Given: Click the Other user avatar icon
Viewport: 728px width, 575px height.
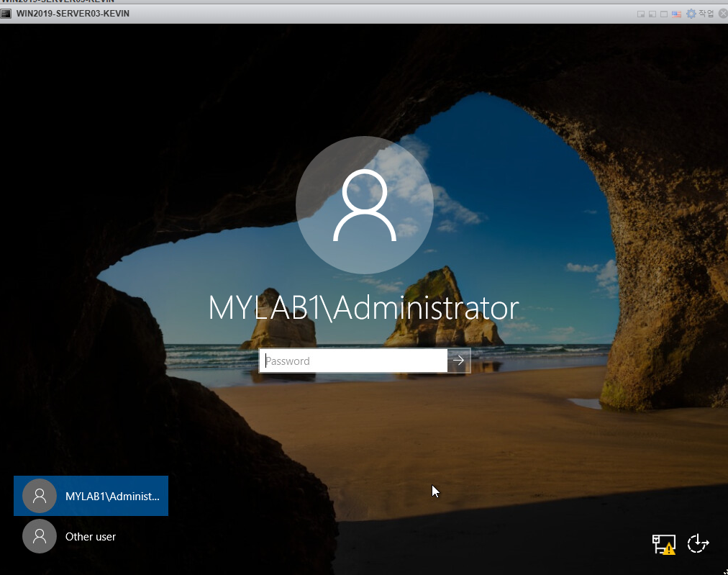Looking at the screenshot, I should pos(40,536).
